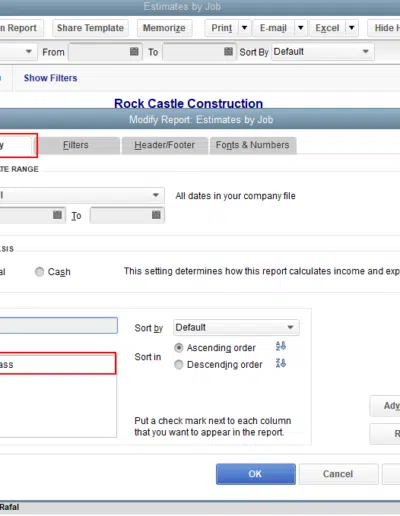Click the Share Template button

(x=90, y=28)
